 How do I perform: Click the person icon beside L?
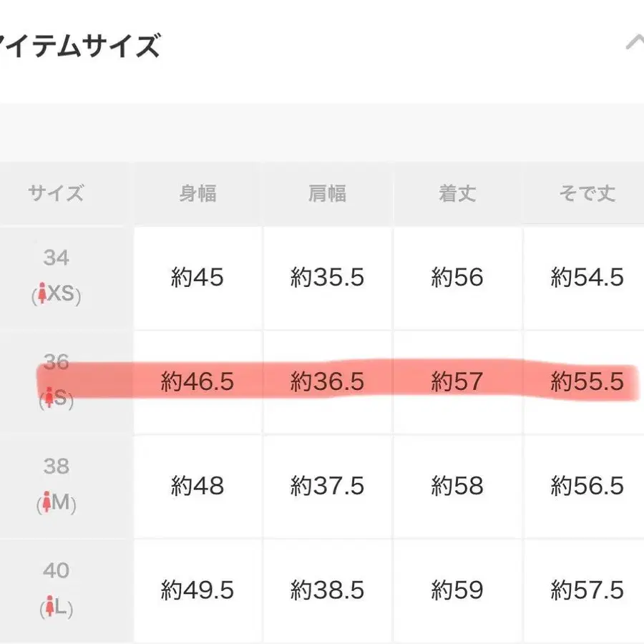(x=49, y=608)
